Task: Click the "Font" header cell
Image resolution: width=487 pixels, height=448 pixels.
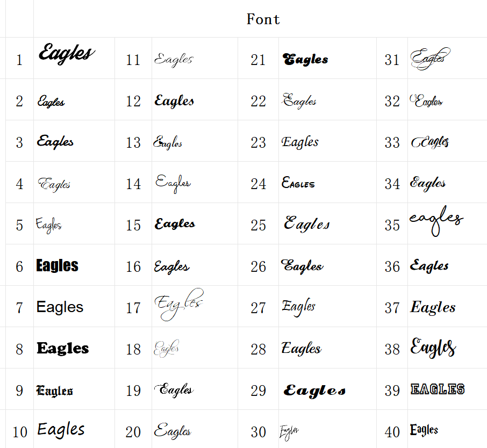Action: click(x=263, y=19)
